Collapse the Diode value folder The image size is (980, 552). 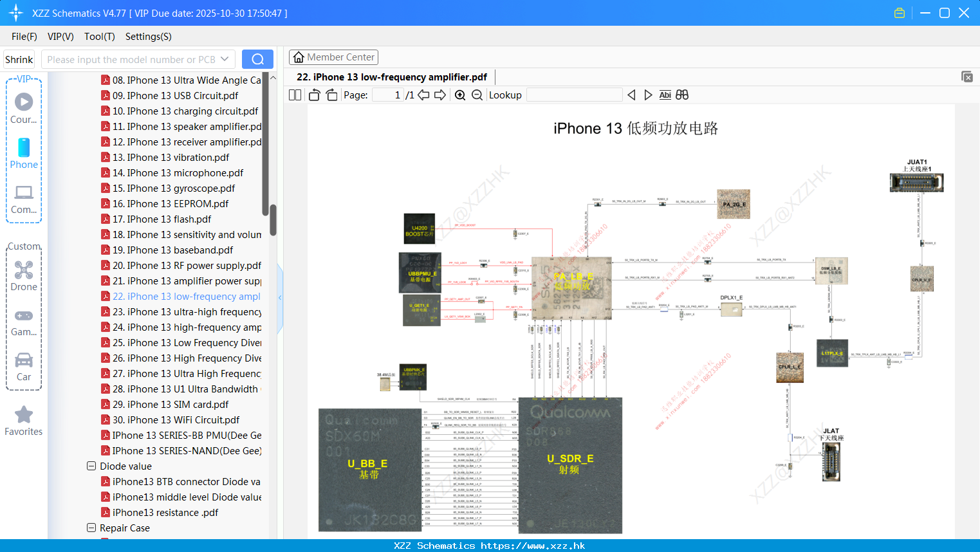click(x=91, y=466)
